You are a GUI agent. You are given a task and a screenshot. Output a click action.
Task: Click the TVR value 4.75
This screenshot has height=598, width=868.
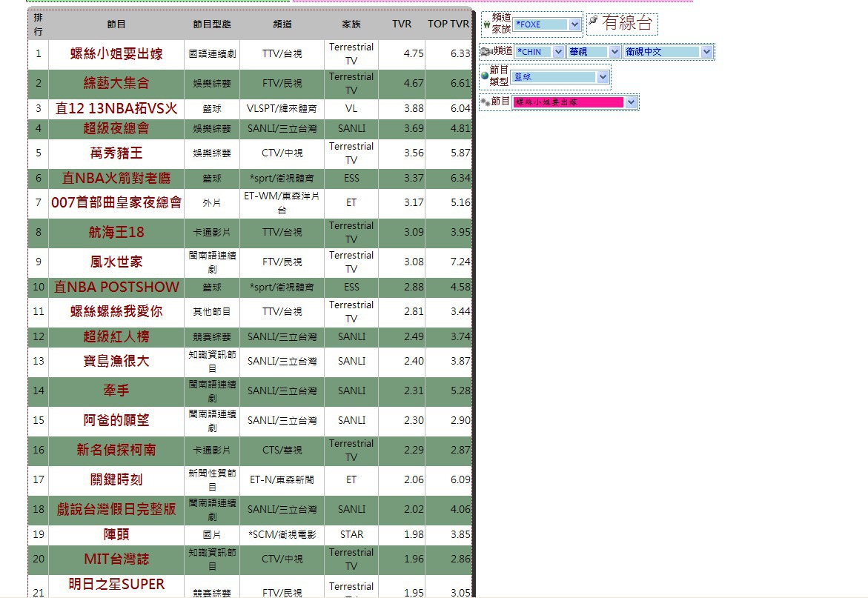point(414,53)
